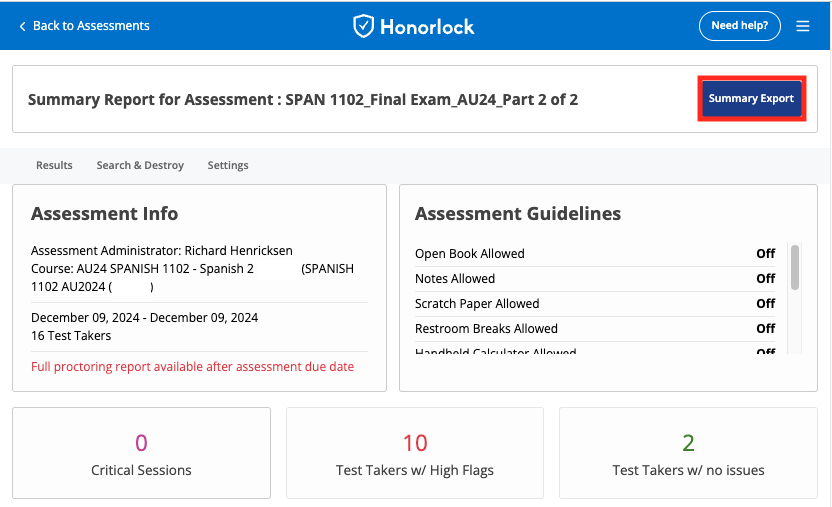The height and width of the screenshot is (507, 832).
Task: Click the Open Book Allowed row
Action: pos(595,254)
